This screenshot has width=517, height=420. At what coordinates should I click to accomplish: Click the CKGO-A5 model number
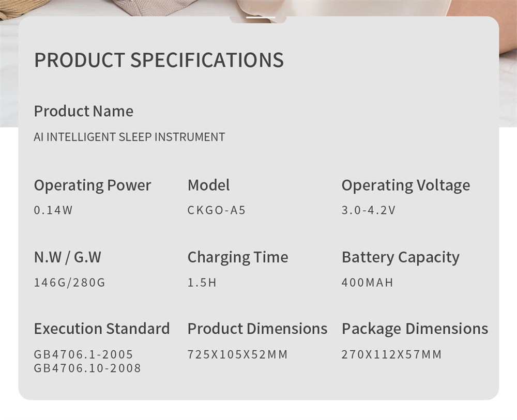(x=216, y=210)
